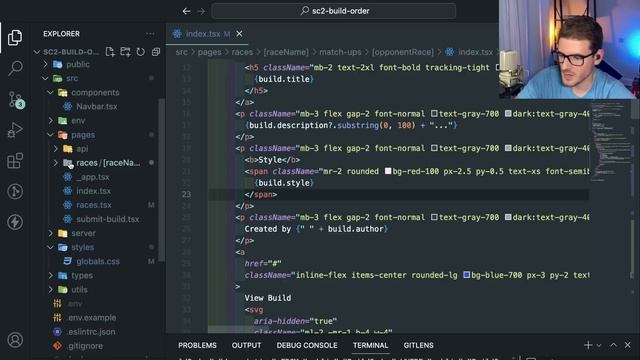Open index.tsx in pages folder
The width and height of the screenshot is (640, 360).
pos(93,191)
